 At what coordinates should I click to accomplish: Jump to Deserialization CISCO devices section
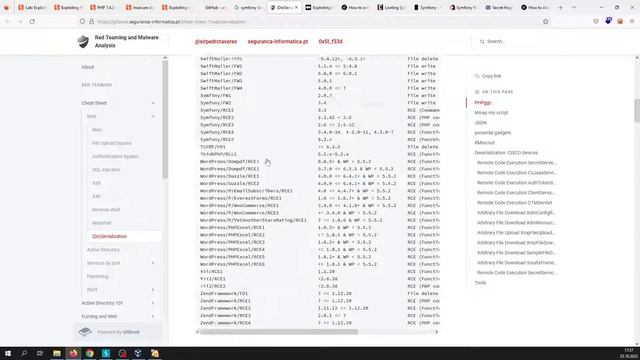pos(506,153)
